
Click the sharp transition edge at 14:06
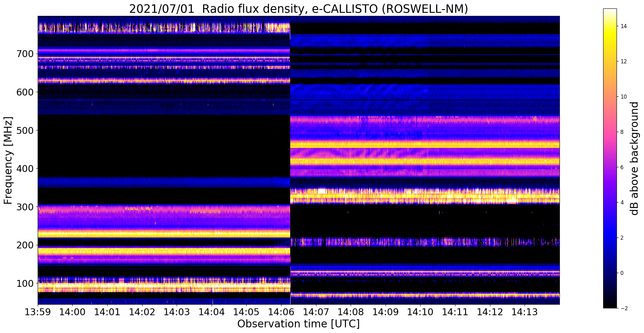pos(290,160)
